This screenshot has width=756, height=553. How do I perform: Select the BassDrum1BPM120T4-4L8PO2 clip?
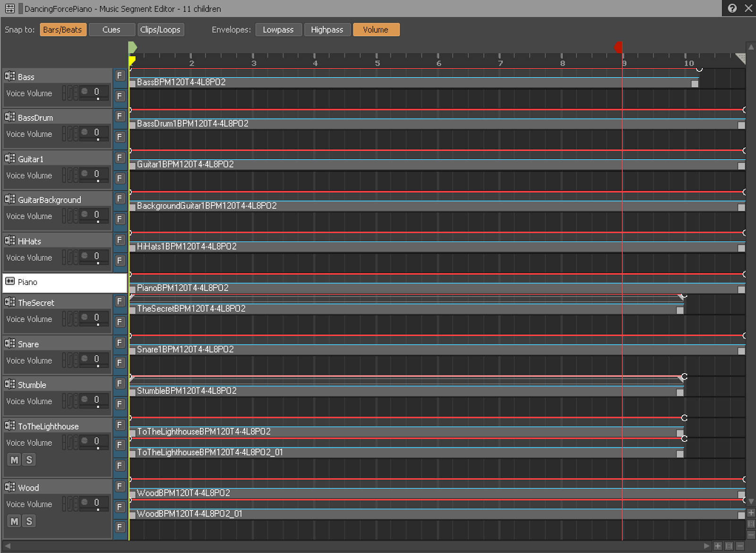click(437, 124)
